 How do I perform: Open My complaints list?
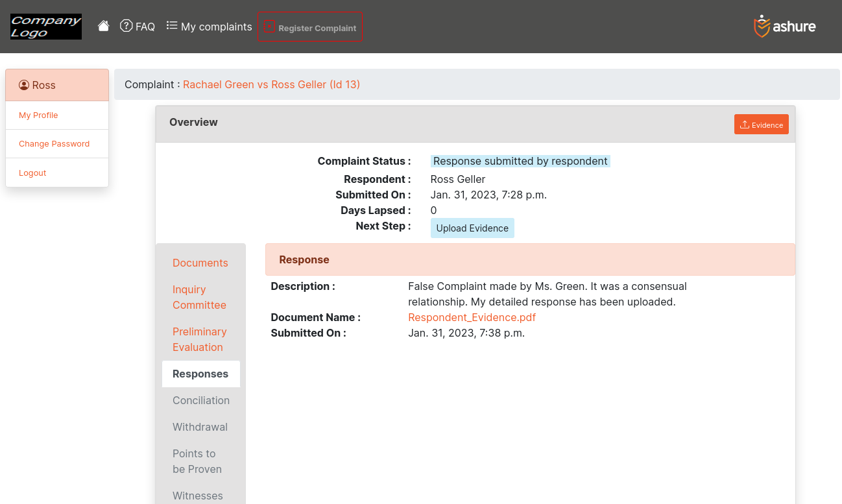[x=209, y=27]
